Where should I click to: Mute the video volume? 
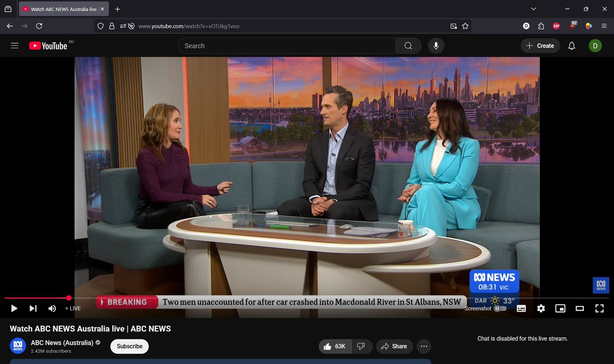[52, 309]
